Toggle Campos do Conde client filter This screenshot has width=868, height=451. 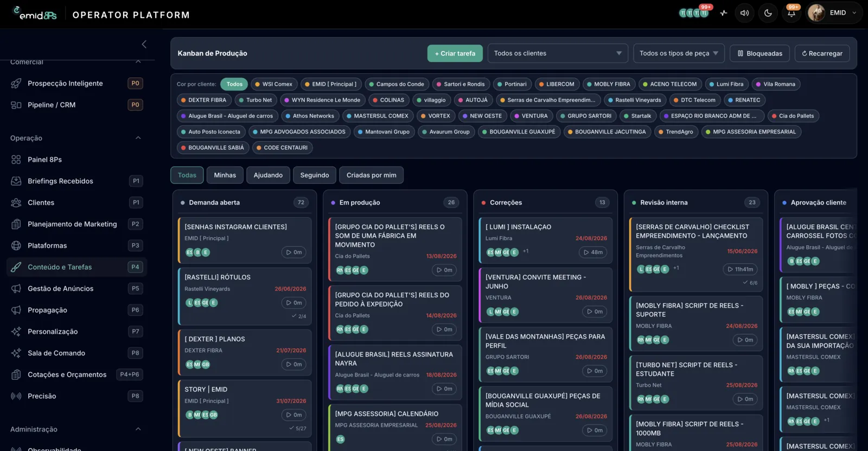point(397,84)
